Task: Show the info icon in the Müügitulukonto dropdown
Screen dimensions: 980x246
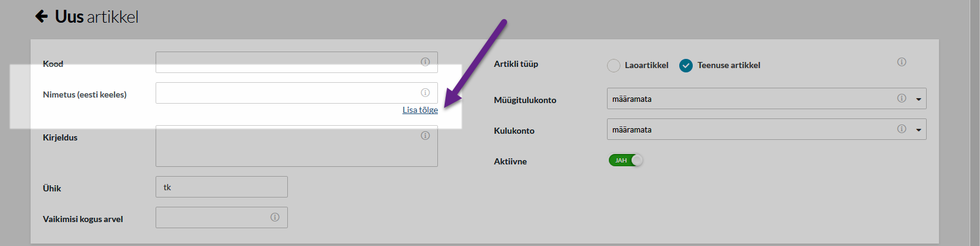Action: coord(902,98)
